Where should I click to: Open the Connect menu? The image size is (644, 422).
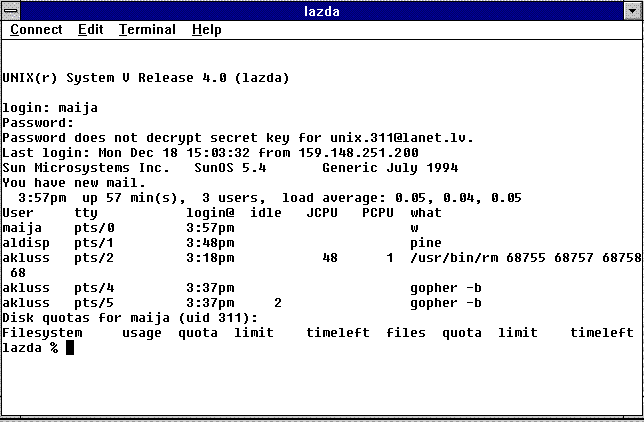click(x=36, y=30)
